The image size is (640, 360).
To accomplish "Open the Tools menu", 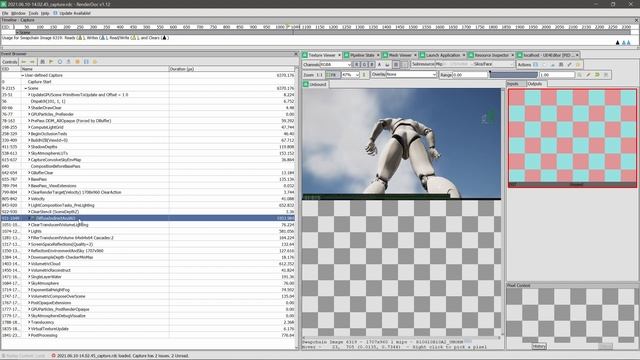I will click(x=33, y=13).
